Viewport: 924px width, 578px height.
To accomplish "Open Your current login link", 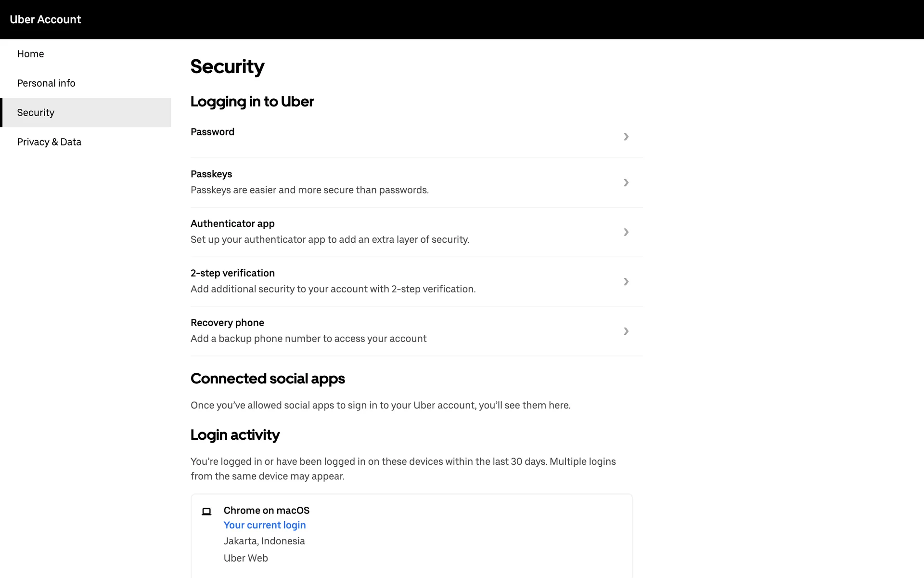I will 264,525.
